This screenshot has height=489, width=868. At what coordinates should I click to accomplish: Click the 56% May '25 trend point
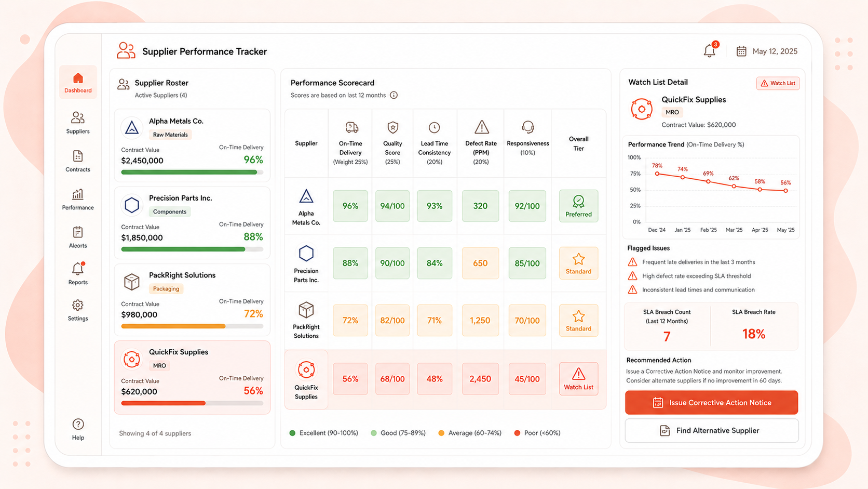click(786, 191)
